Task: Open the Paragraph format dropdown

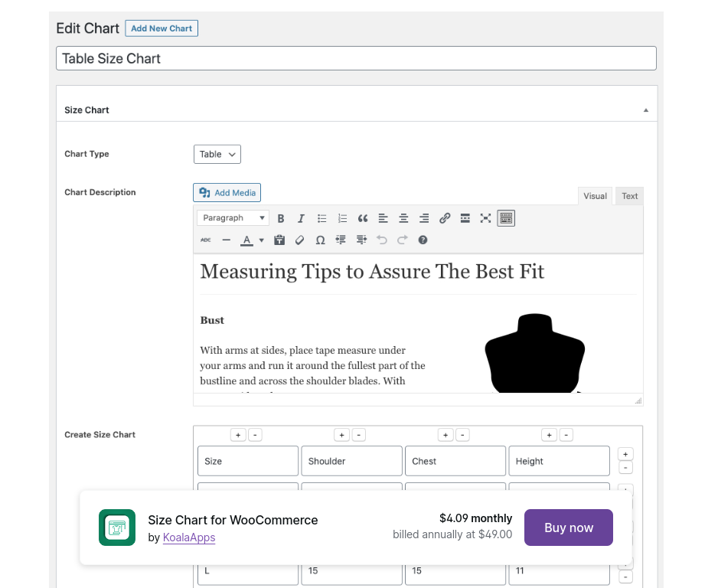Action: pos(233,218)
